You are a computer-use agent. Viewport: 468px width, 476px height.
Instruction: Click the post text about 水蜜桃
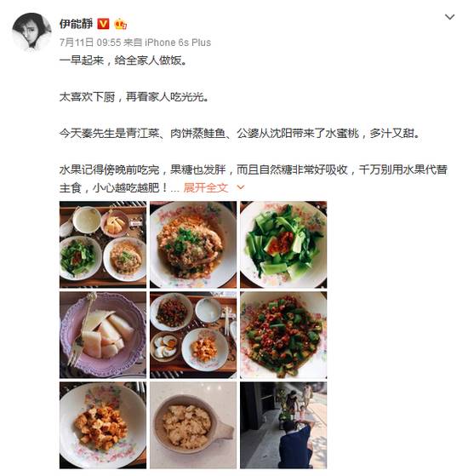240,133
